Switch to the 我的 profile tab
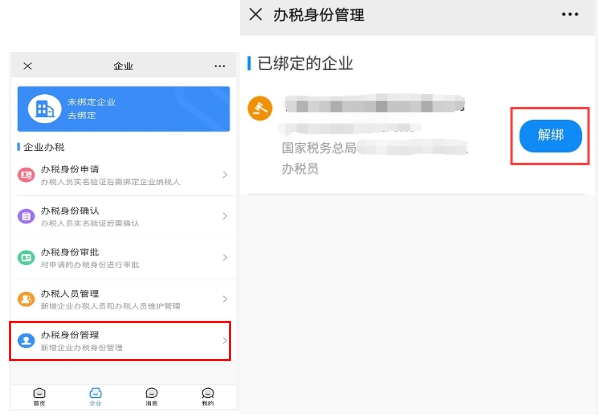Viewport: 601px width, 420px height. point(208,397)
